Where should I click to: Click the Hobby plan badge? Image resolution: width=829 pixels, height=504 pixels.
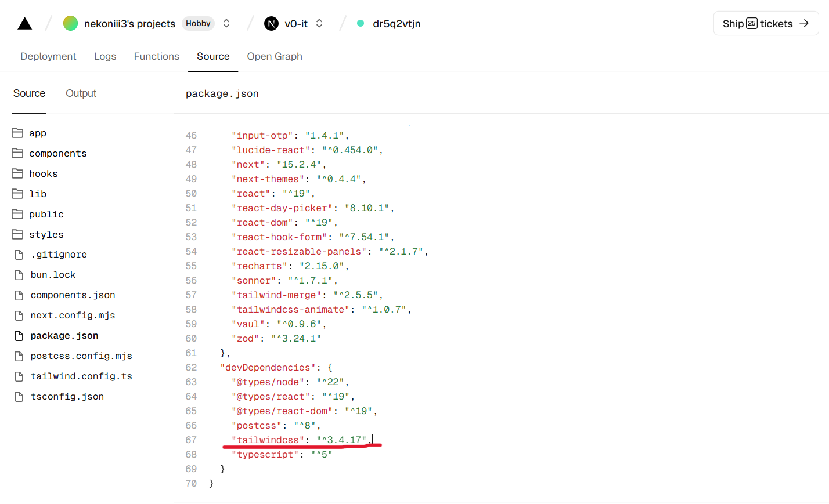[x=198, y=23]
